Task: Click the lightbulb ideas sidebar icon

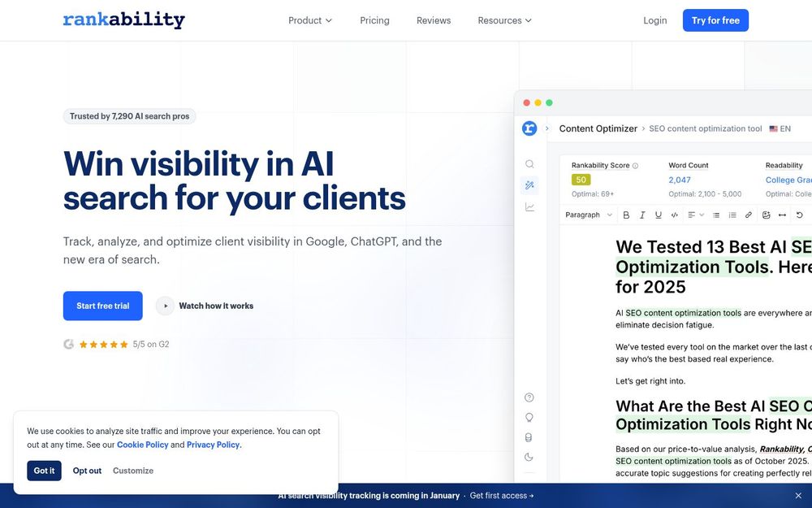Action: (x=529, y=417)
